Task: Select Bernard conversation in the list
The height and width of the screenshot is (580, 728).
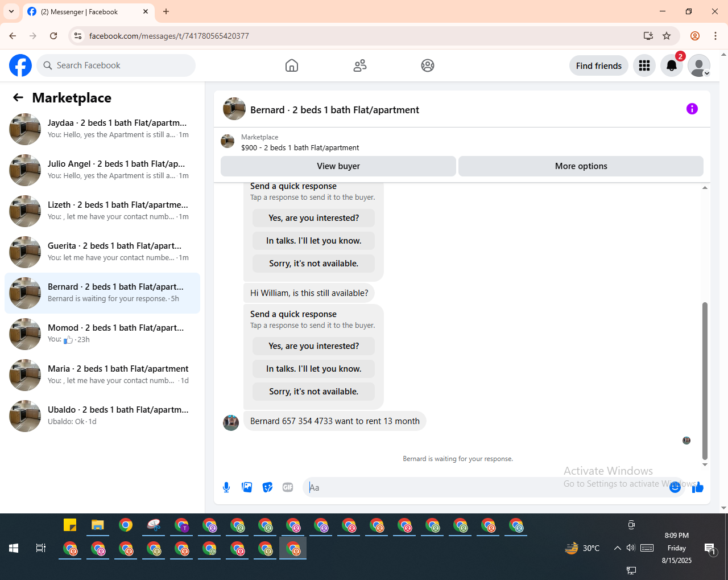Action: point(102,293)
